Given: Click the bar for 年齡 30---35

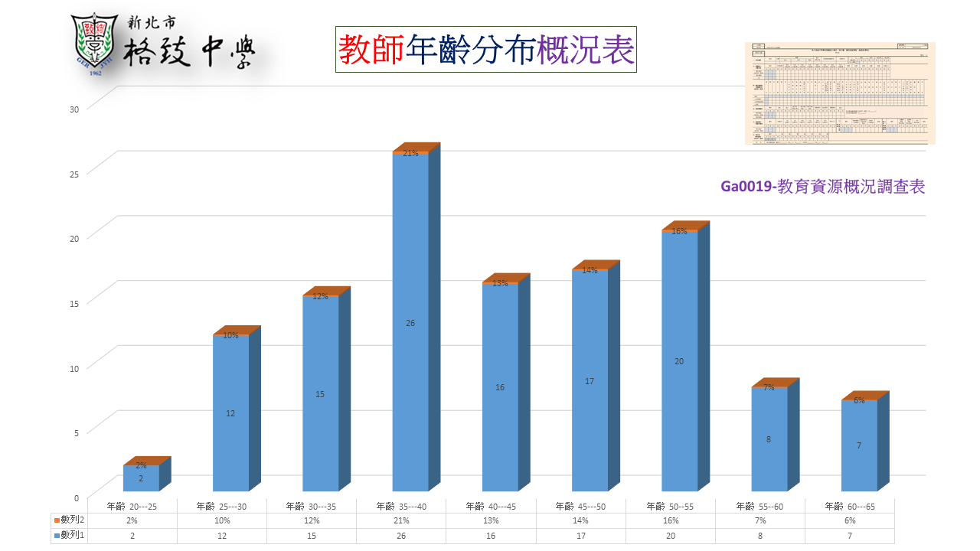Looking at the screenshot, I should (x=320, y=394).
